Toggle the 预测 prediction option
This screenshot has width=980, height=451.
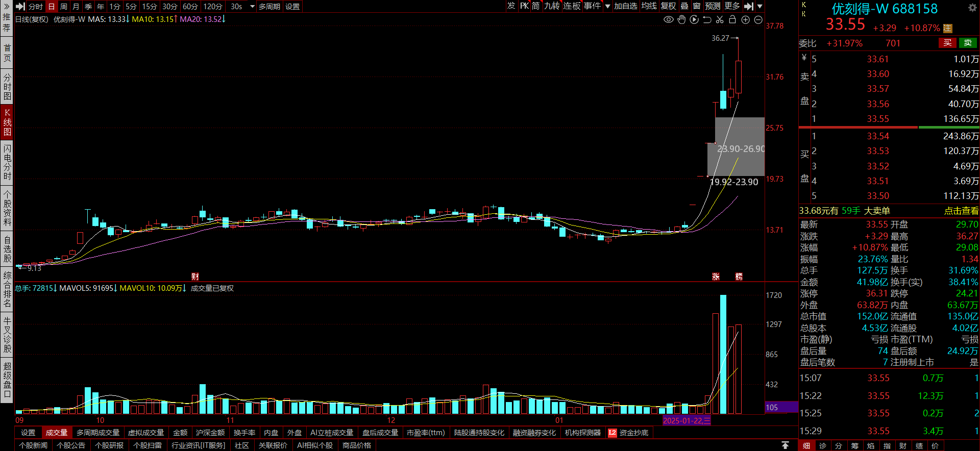[x=713, y=6]
